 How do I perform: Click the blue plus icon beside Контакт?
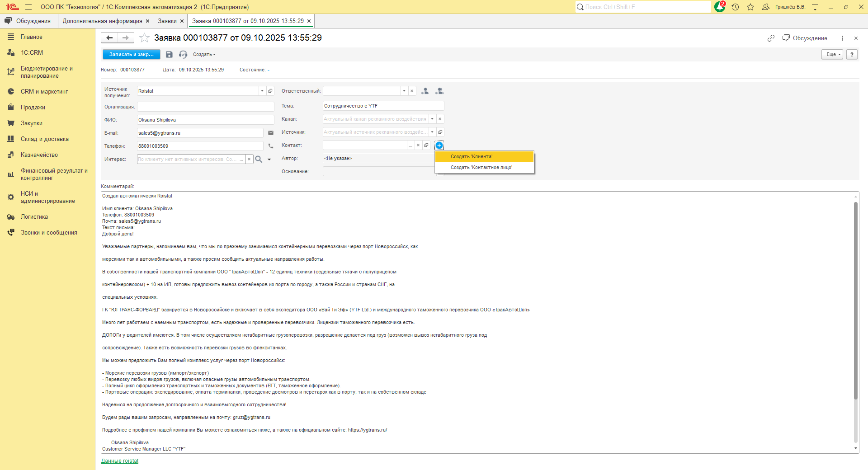(439, 145)
